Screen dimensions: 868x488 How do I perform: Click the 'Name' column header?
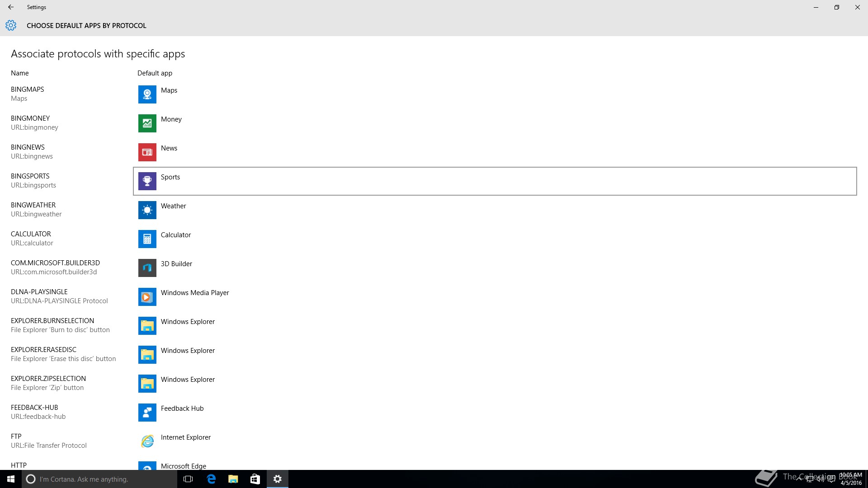(x=20, y=73)
